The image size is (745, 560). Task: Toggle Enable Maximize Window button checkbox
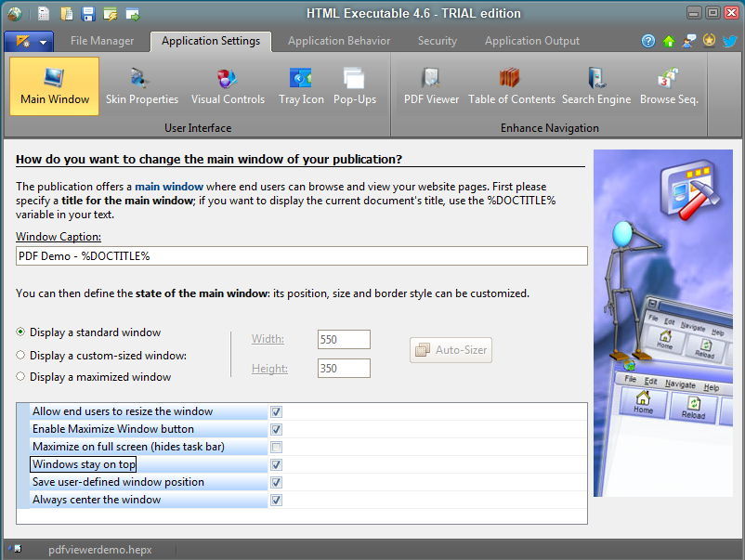pyautogui.click(x=276, y=429)
